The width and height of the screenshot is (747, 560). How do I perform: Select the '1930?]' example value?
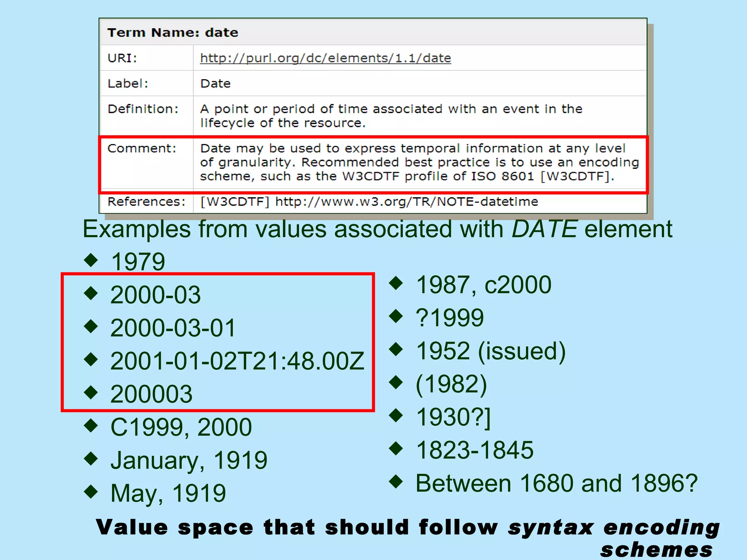pos(453,417)
